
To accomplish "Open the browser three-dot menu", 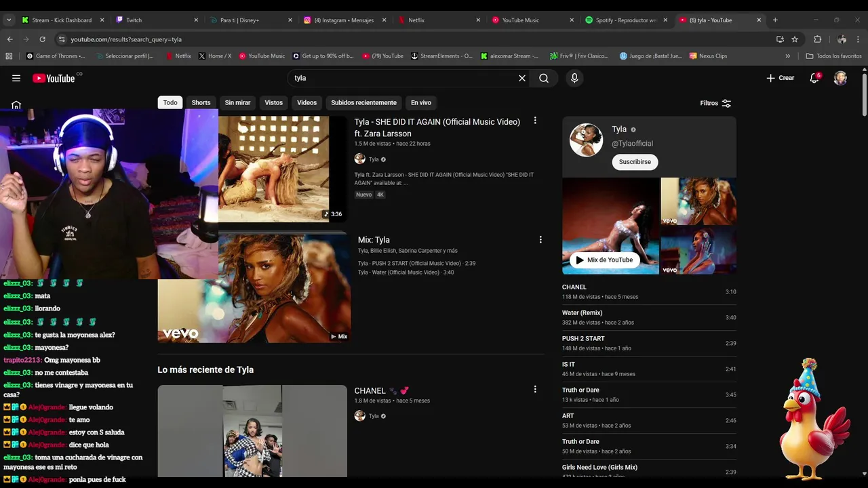I will point(859,39).
